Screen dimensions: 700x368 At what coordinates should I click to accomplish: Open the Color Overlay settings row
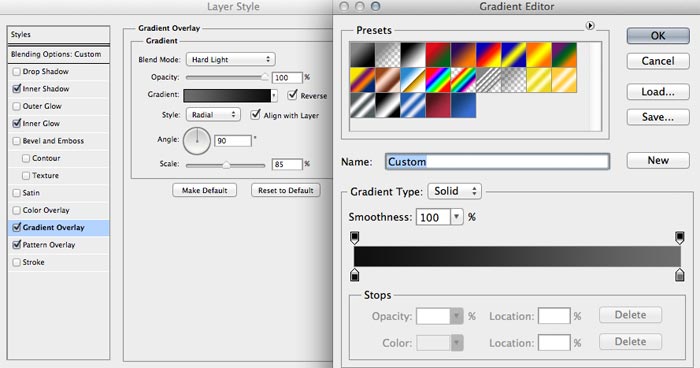(58, 210)
